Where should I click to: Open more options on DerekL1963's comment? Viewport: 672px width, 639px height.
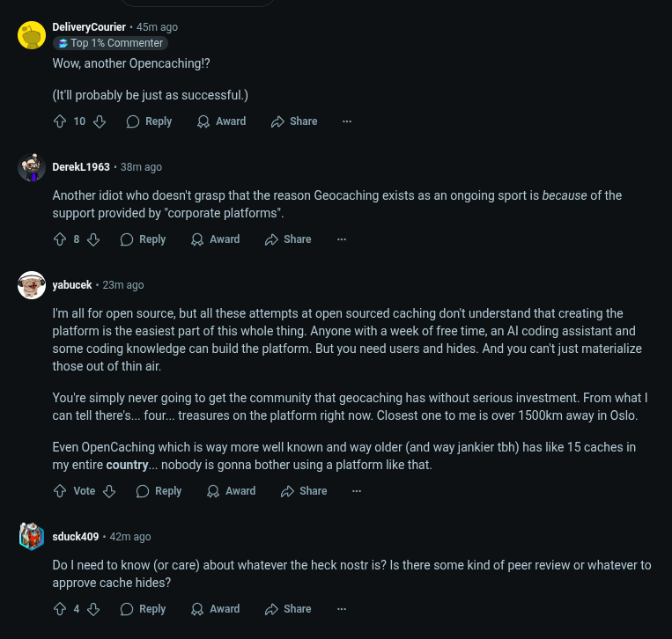pyautogui.click(x=342, y=239)
